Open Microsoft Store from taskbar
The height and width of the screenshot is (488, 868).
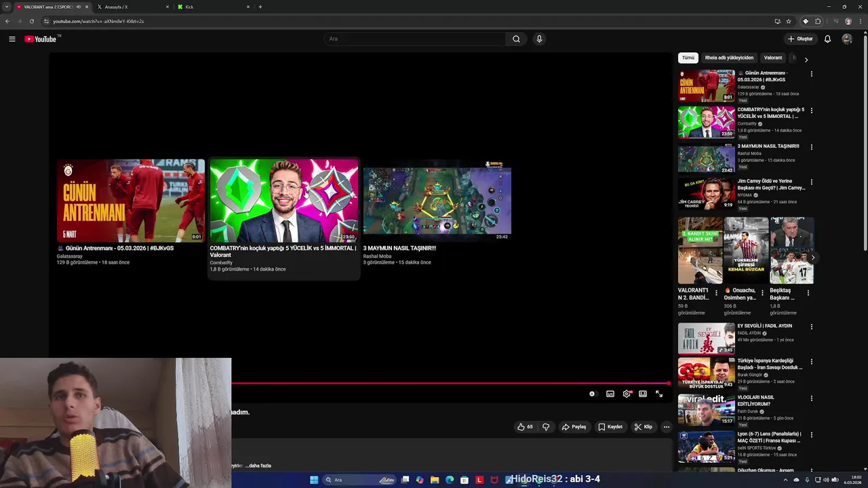[465, 480]
